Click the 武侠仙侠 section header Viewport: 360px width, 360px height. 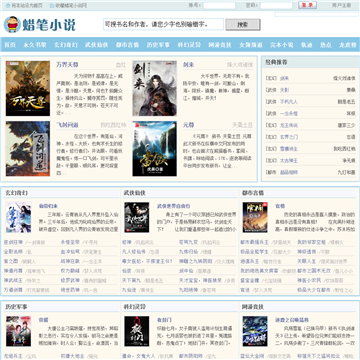pyautogui.click(x=135, y=193)
